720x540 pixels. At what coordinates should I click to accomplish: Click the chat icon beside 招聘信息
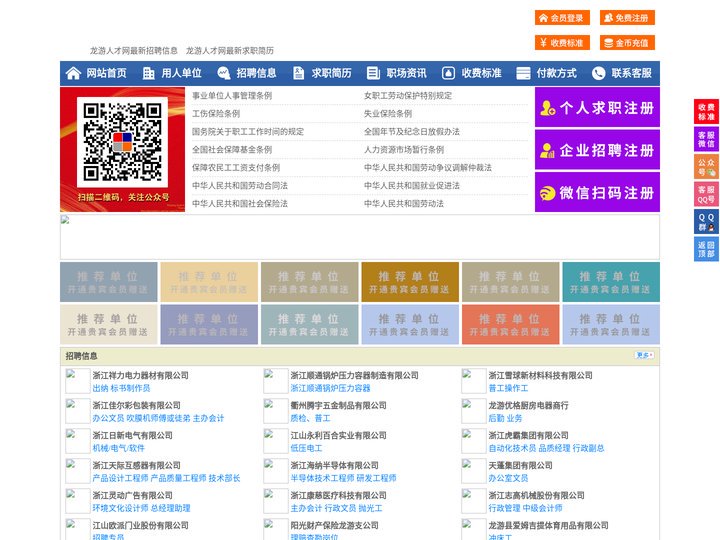click(223, 73)
